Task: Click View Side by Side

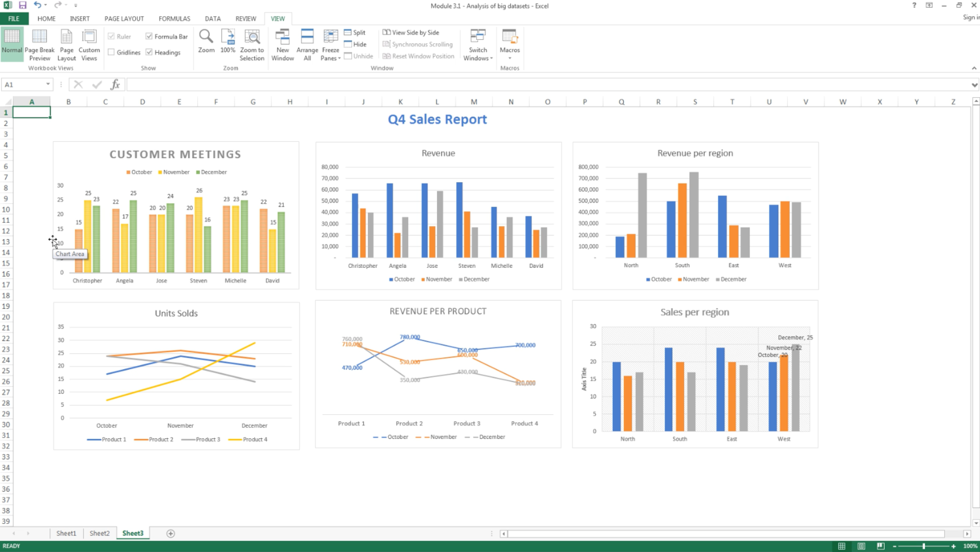Action: (411, 33)
